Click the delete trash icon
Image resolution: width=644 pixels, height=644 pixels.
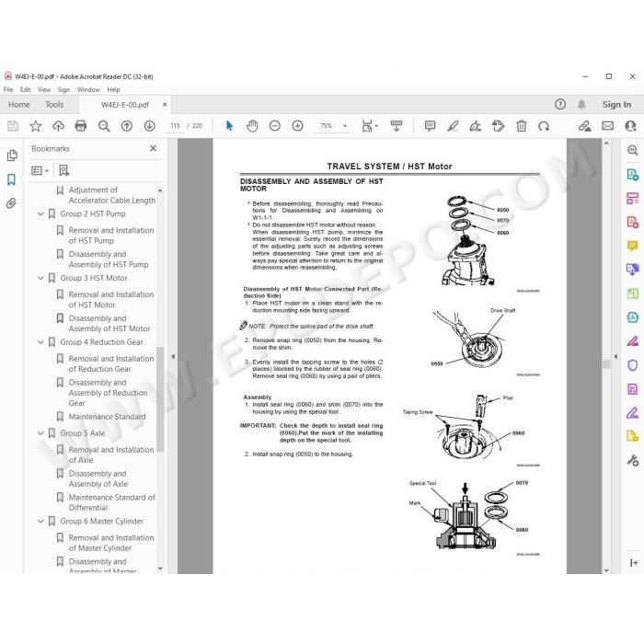(522, 126)
